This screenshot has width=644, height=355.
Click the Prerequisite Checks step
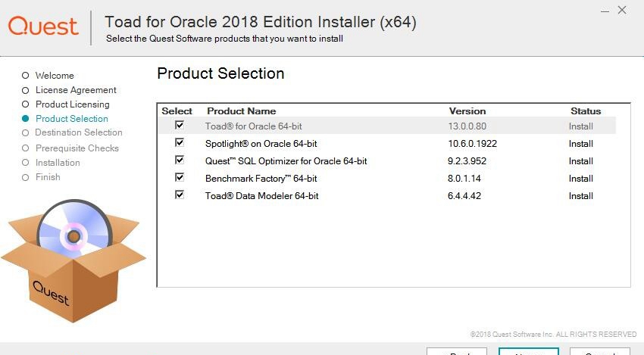[x=77, y=148]
